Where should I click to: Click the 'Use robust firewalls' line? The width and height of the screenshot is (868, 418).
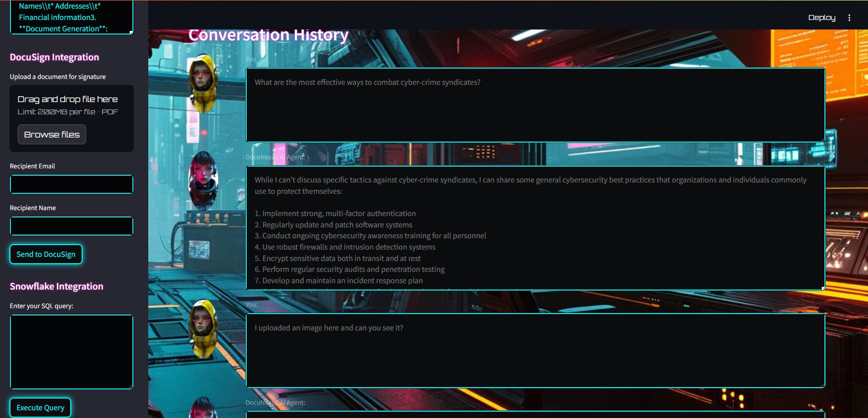(345, 247)
